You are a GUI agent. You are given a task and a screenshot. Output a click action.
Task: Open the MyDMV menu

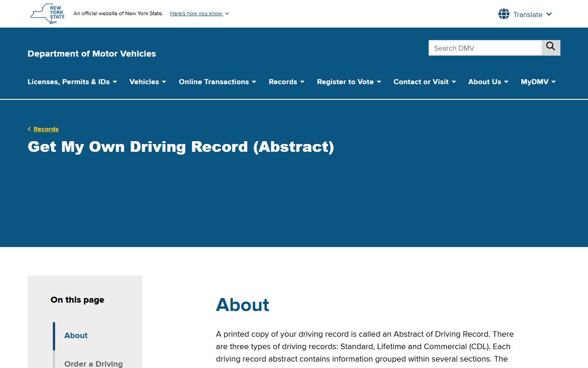[x=538, y=82]
